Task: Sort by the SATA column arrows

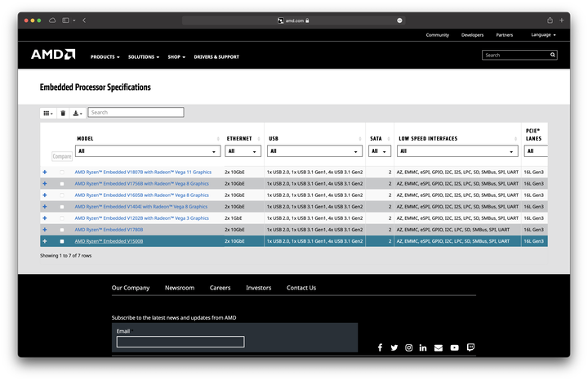Action: tap(389, 139)
